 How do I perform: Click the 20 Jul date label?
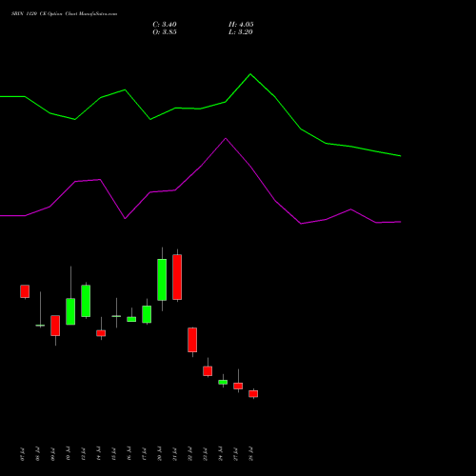click(x=159, y=454)
